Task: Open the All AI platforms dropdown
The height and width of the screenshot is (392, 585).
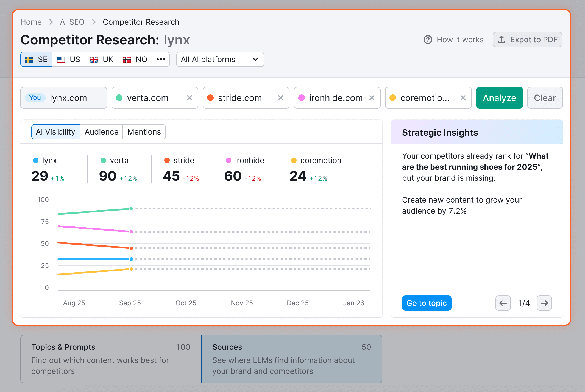Action: [220, 59]
